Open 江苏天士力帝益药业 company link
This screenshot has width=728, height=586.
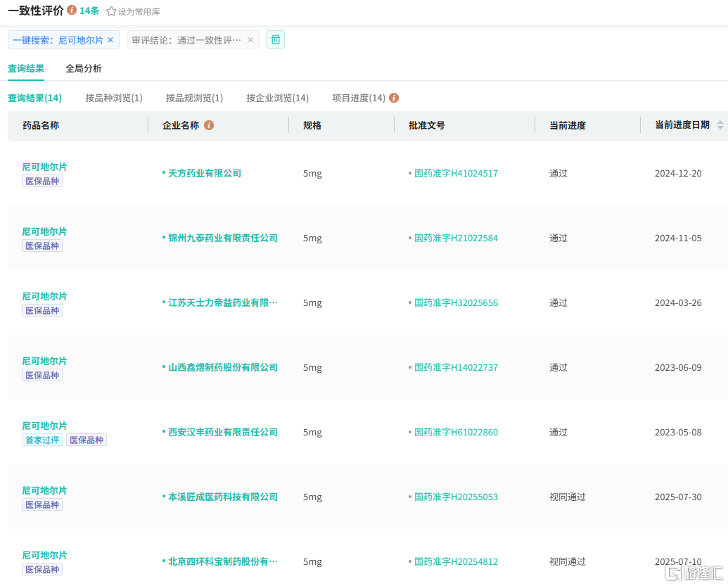223,302
